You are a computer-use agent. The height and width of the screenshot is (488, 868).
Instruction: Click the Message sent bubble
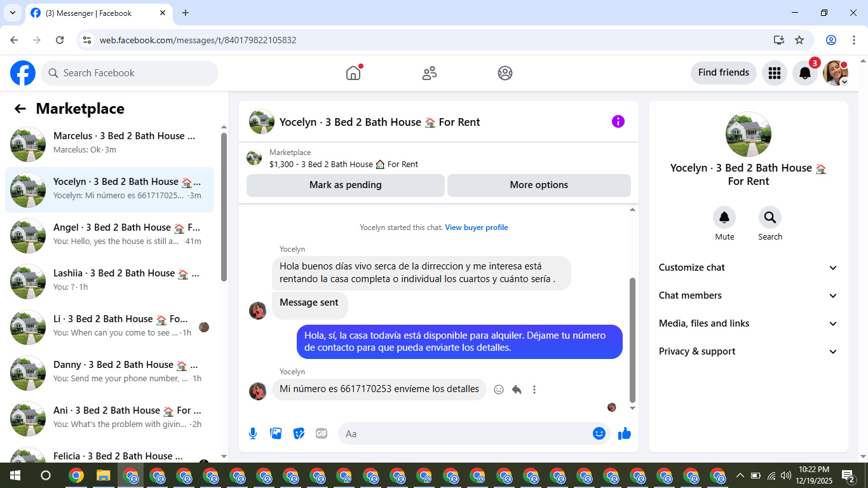click(x=309, y=305)
